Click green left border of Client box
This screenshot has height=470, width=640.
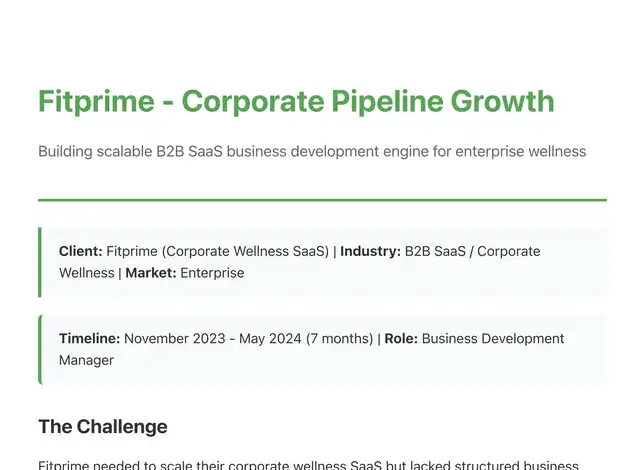[x=40, y=262]
